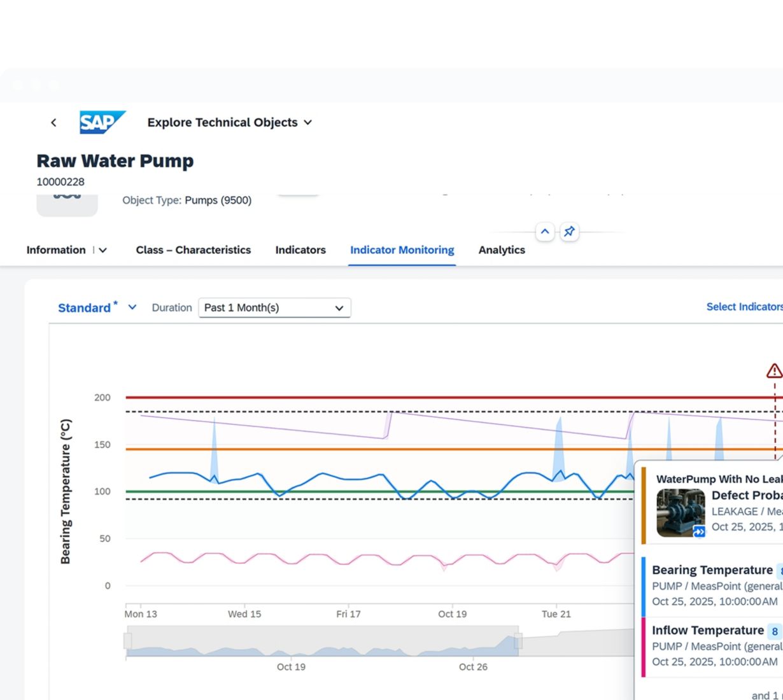Screen dimensions: 783x700
Task: Click the left handle of range slider
Action: (x=128, y=641)
